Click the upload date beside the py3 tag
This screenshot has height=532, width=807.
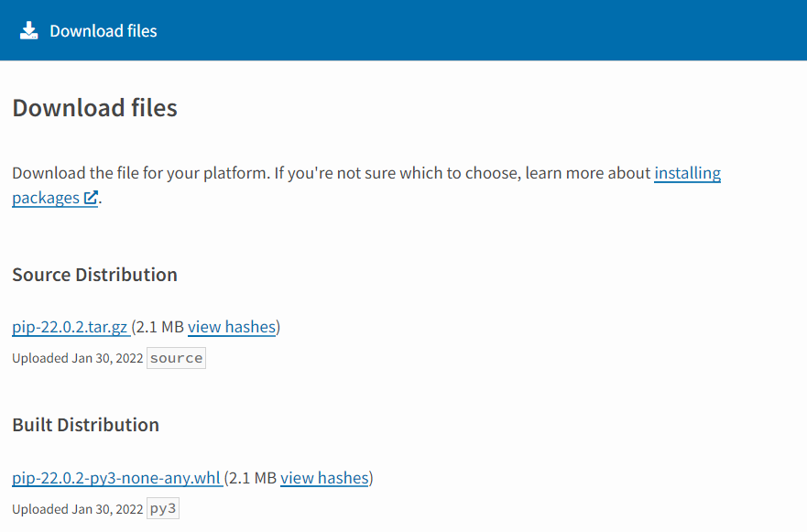77,509
